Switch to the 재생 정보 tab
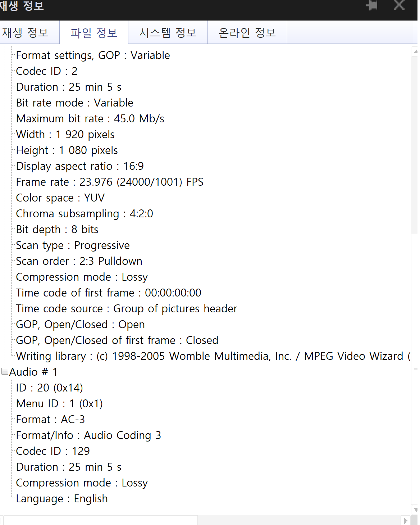The image size is (420, 525). pyautogui.click(x=25, y=33)
